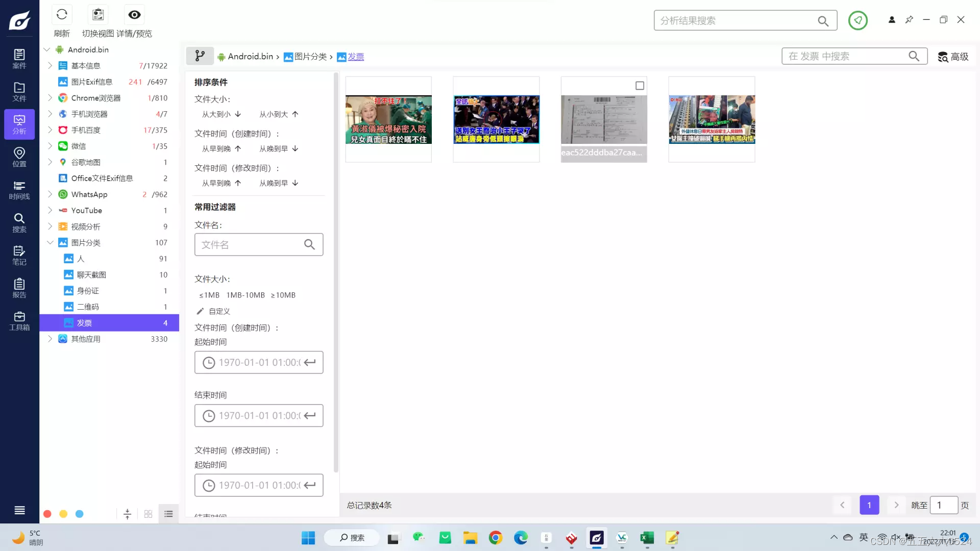Click the Switch View (切换视图) icon

pyautogui.click(x=98, y=15)
